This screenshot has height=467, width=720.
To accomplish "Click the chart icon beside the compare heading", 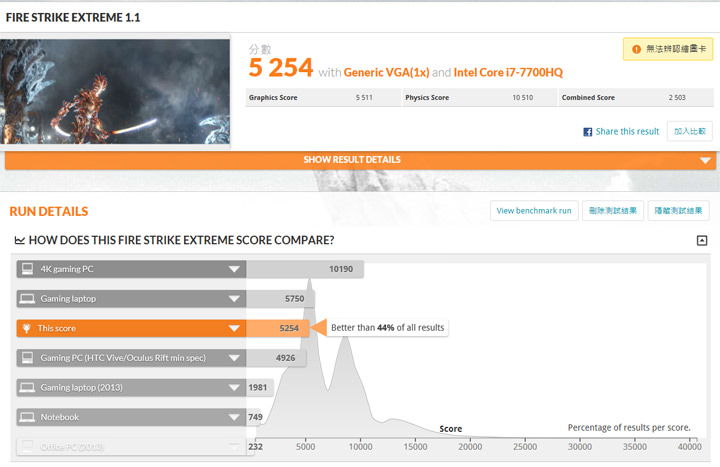I will tap(19, 240).
